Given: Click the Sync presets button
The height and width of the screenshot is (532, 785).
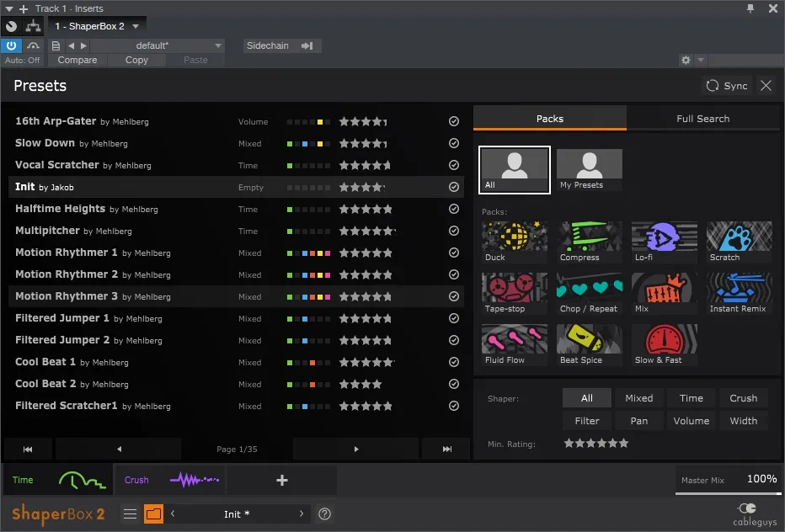Looking at the screenshot, I should point(727,86).
